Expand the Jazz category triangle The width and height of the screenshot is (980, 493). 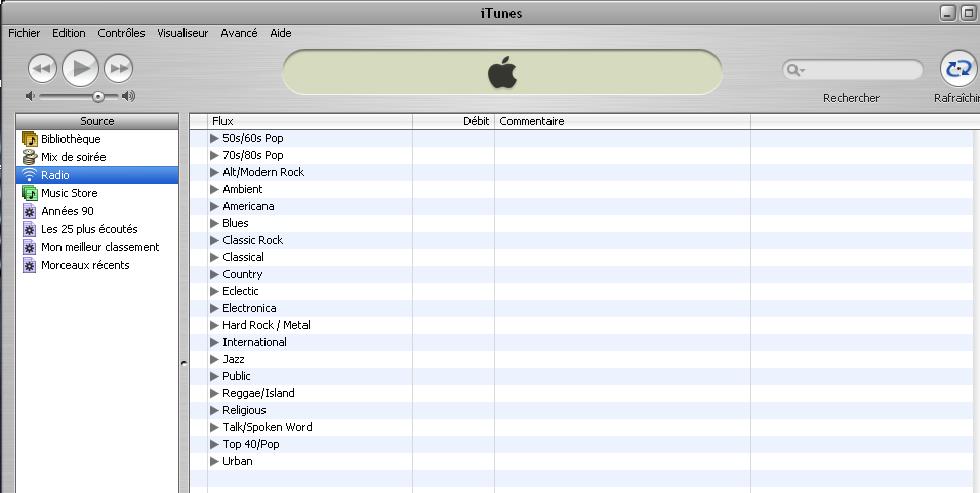(x=214, y=359)
